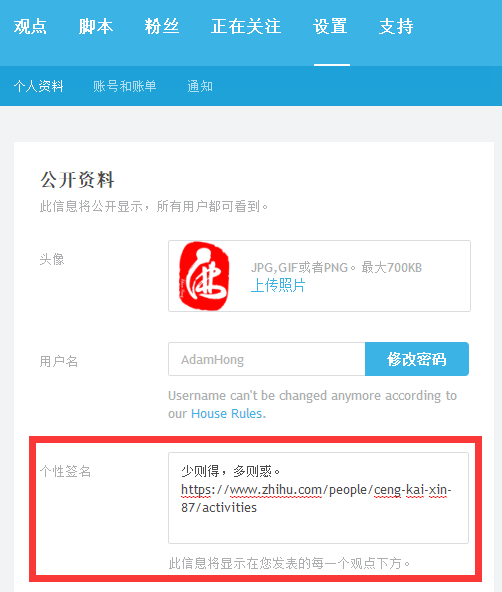Click the red seal avatar image
This screenshot has width=502, height=592.
[x=204, y=276]
